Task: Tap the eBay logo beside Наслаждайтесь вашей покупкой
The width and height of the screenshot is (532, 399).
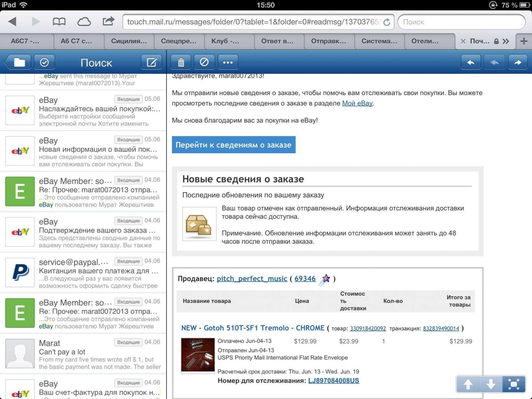Action: (20, 111)
